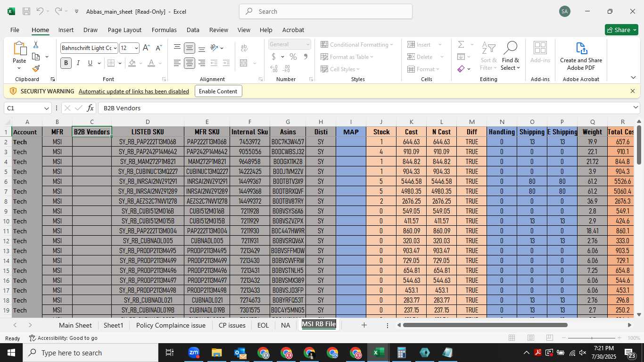Click the Cut scissors icon
644x362 pixels.
coord(36,44)
